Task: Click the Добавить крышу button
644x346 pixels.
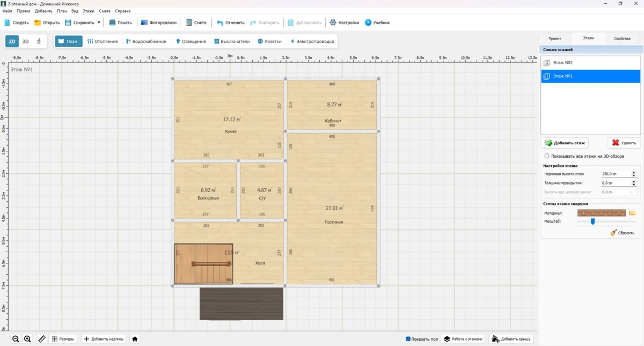Action: point(511,339)
